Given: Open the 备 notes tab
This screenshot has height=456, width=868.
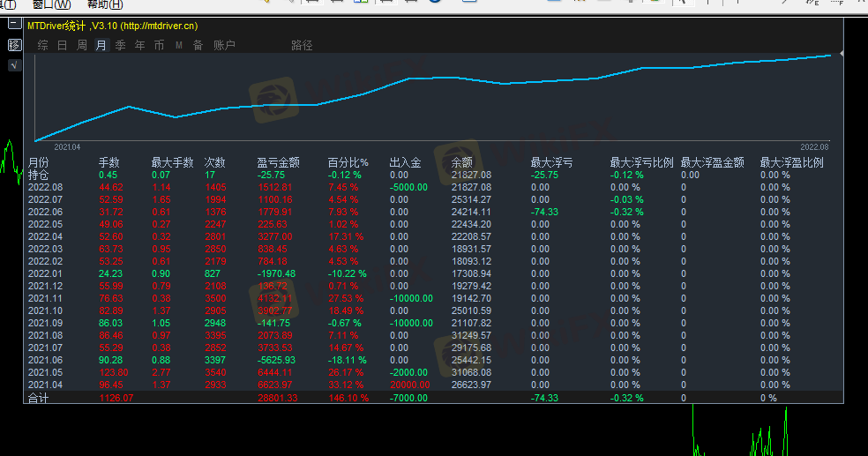Looking at the screenshot, I should (x=198, y=45).
